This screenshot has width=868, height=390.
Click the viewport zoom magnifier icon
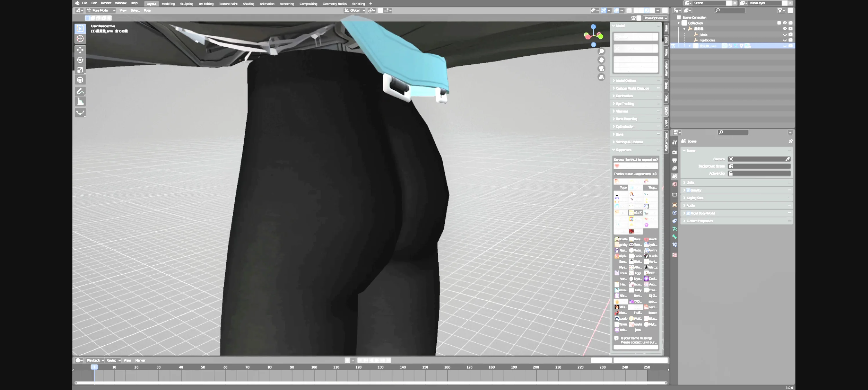pos(601,51)
